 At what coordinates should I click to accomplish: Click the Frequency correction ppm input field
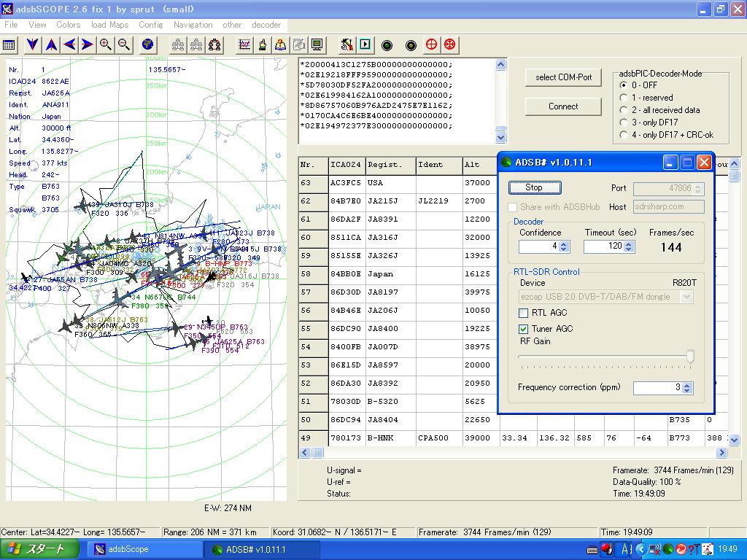pyautogui.click(x=657, y=388)
